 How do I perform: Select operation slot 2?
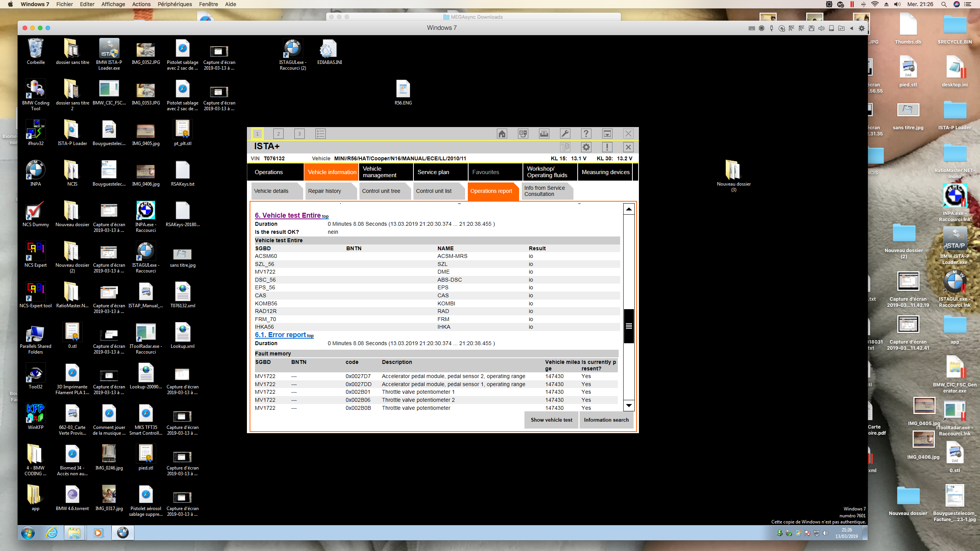click(x=278, y=134)
